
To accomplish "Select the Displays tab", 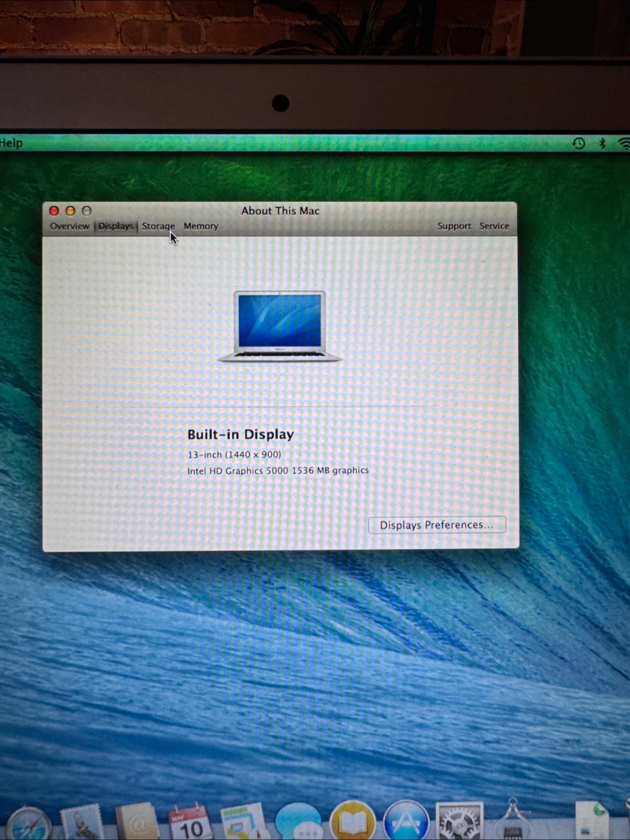I will click(116, 226).
